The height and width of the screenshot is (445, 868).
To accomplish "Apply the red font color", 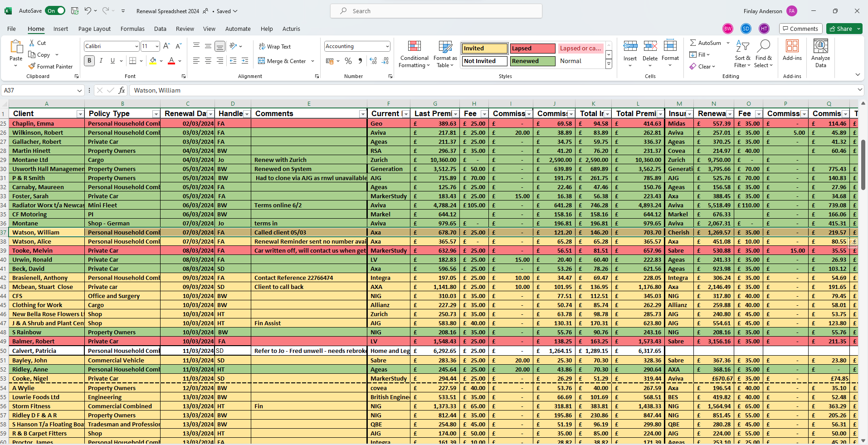I will 171,61.
